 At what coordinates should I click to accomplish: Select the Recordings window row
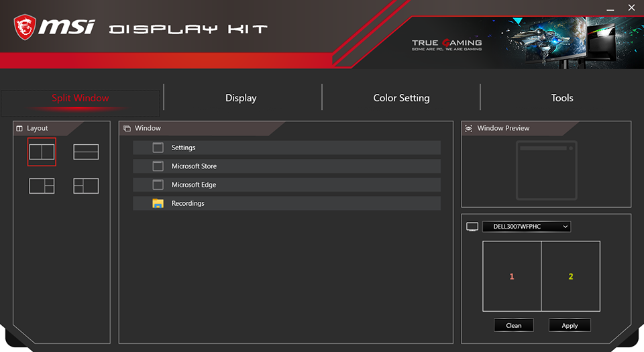coord(286,203)
